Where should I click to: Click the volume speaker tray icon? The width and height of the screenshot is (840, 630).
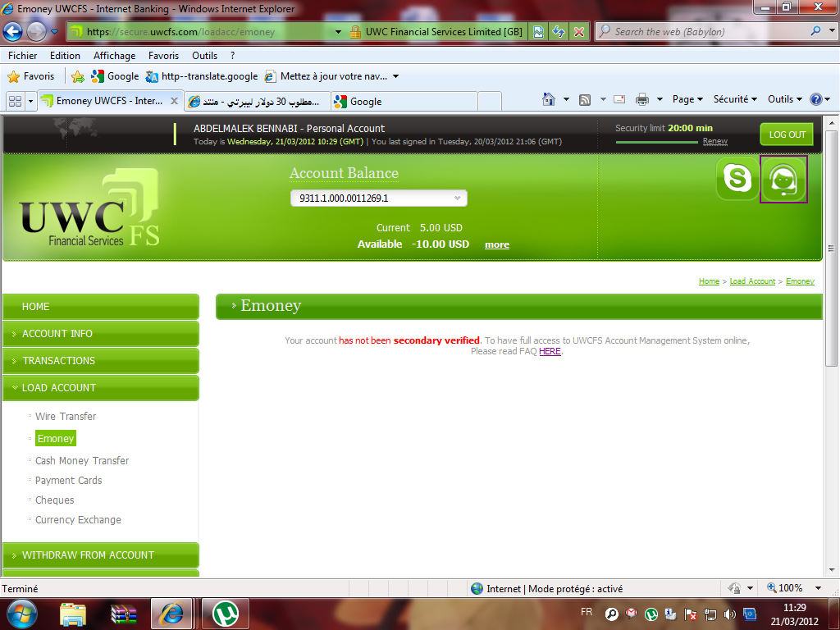pos(729,614)
